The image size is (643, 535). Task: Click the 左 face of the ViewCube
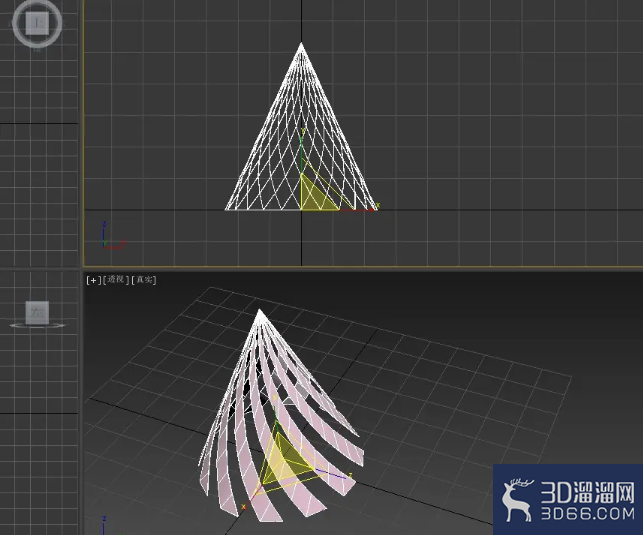37,312
